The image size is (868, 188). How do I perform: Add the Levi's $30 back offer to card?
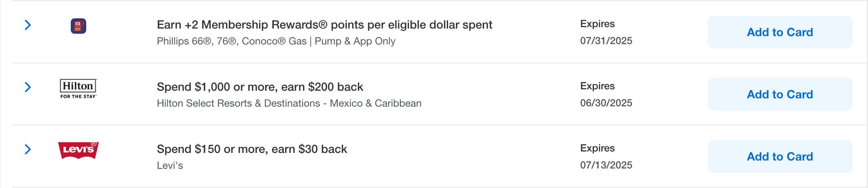click(x=780, y=157)
